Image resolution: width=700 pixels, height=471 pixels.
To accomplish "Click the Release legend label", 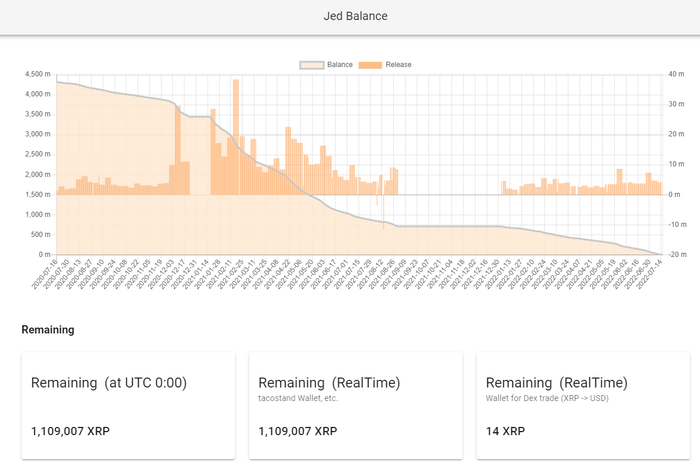I will [399, 65].
